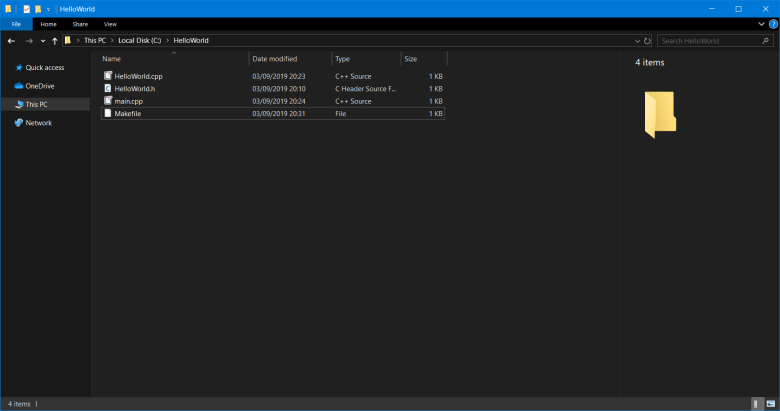Viewport: 780px width, 411px height.
Task: Click the title bar folder icon
Action: [8, 9]
